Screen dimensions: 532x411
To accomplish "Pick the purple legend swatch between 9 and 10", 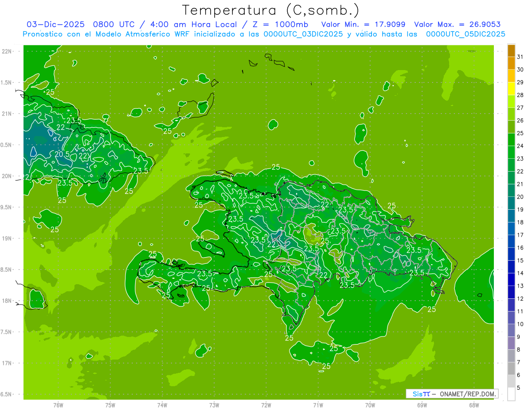I will click(511, 331).
